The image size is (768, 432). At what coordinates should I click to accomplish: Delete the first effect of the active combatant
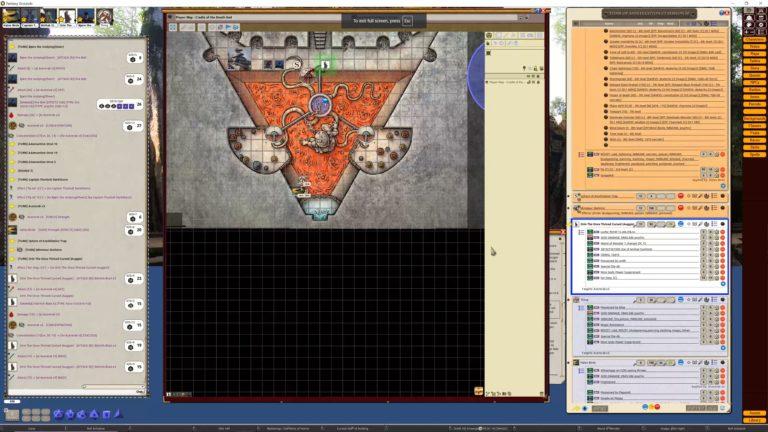pyautogui.click(x=722, y=232)
